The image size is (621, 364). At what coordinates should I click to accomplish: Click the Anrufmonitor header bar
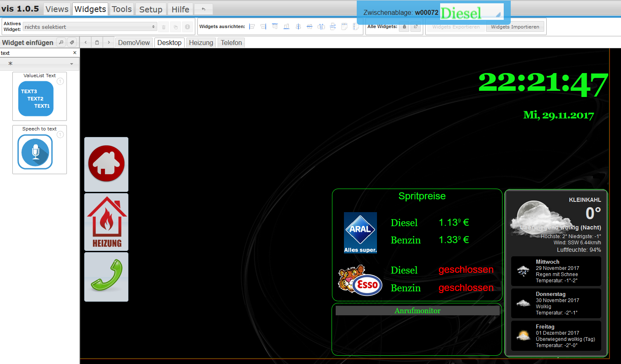[417, 311]
